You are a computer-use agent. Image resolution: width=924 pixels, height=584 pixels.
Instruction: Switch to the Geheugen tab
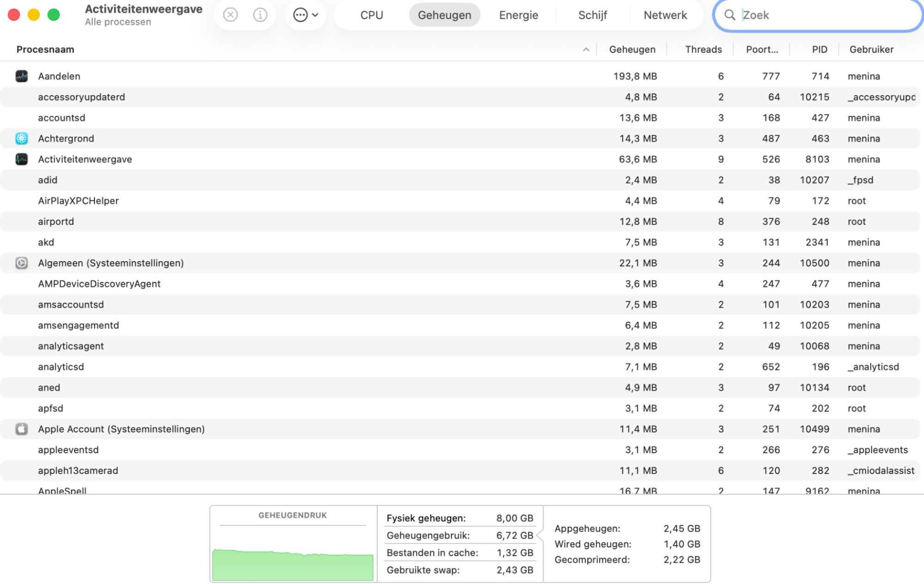(x=445, y=15)
